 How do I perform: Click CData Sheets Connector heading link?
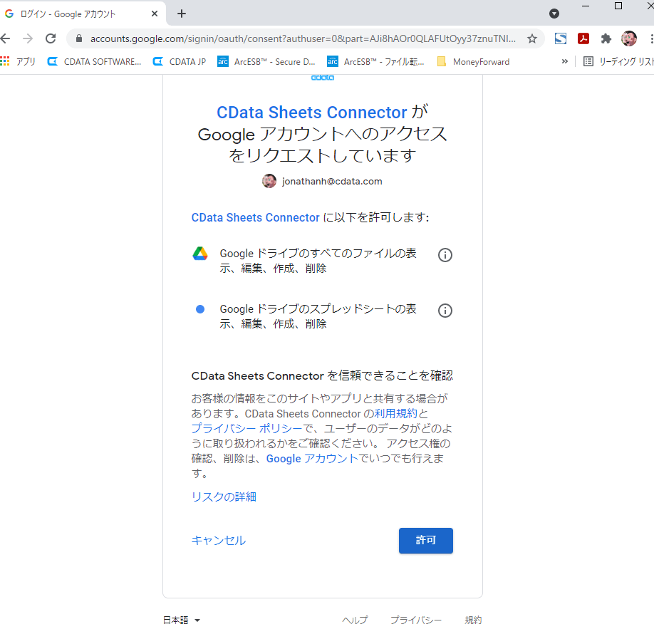pyautogui.click(x=311, y=112)
